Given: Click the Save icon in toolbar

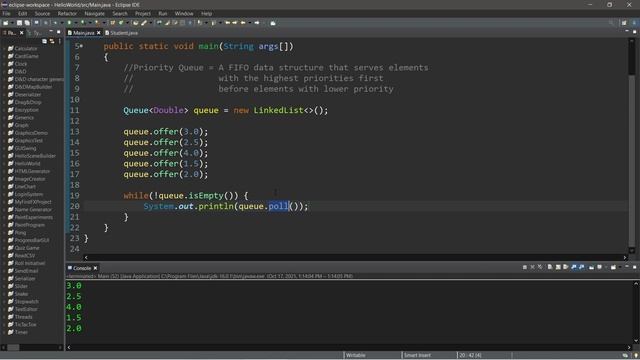Looking at the screenshot, I should 19,23.
